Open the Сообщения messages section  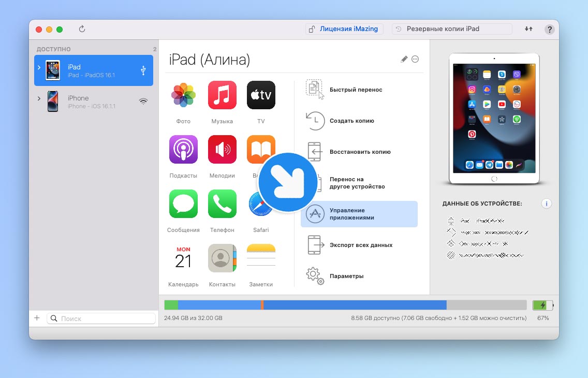[183, 204]
